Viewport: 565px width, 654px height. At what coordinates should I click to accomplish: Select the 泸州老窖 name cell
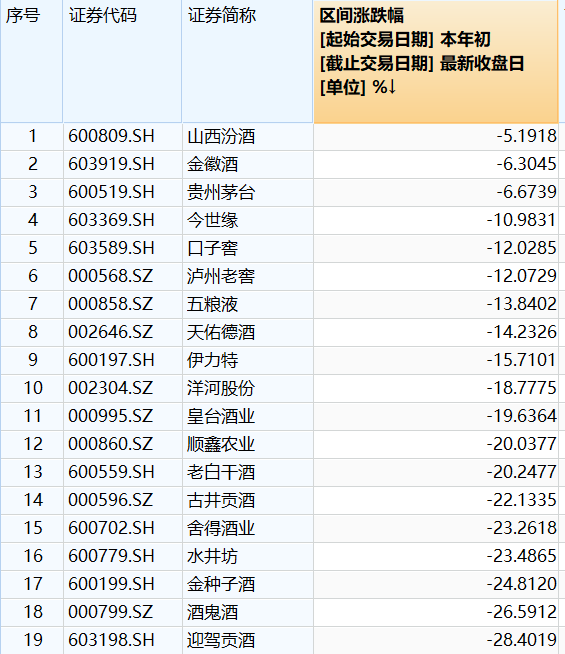click(248, 277)
